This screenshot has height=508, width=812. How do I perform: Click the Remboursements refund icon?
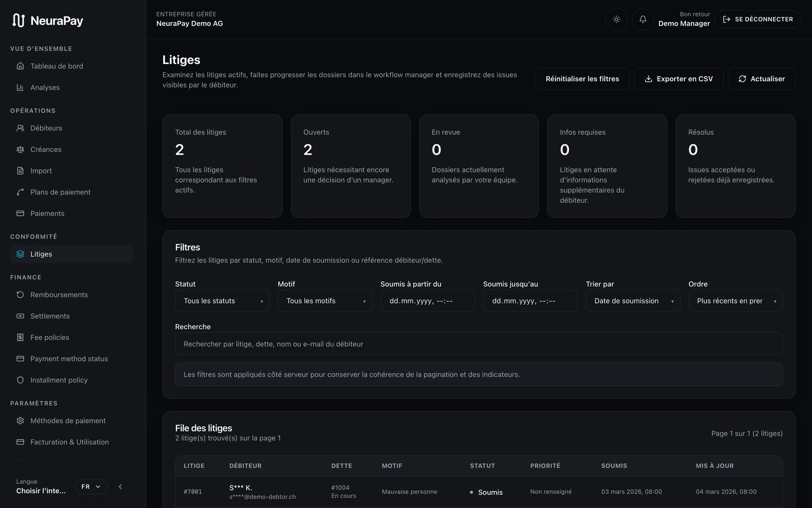(x=20, y=295)
